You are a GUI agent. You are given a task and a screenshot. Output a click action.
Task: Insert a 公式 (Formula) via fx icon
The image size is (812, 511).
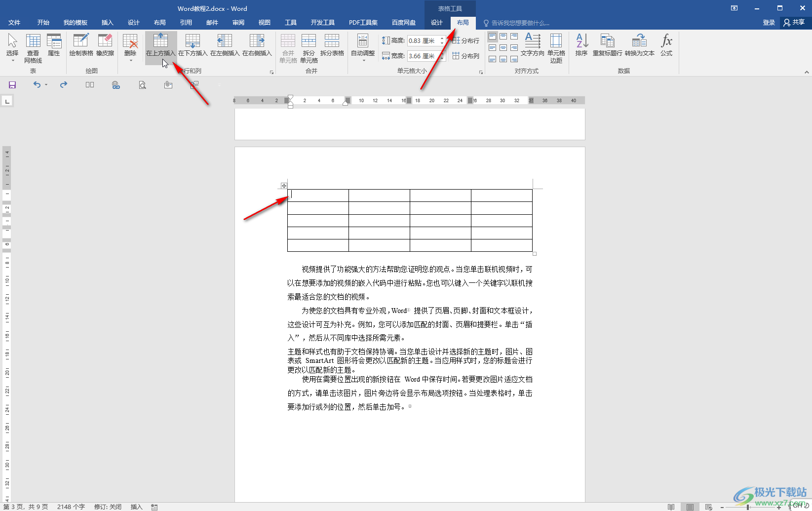(x=666, y=44)
